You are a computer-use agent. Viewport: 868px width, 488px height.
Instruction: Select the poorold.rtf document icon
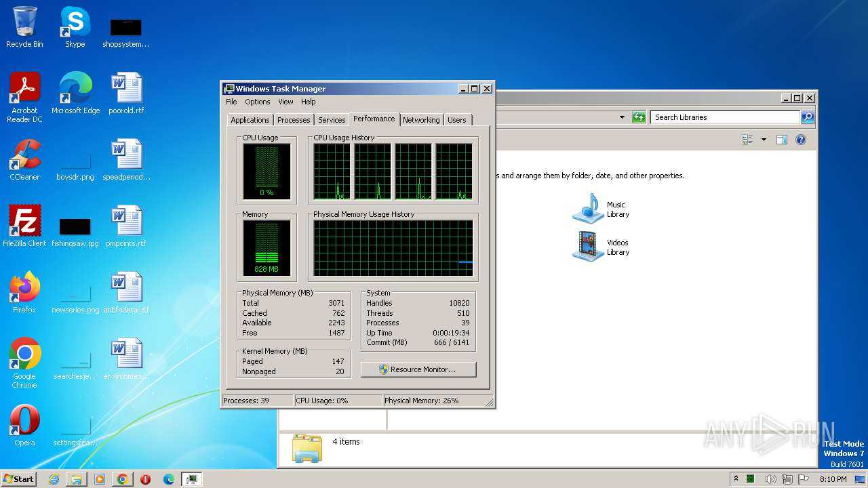[126, 94]
